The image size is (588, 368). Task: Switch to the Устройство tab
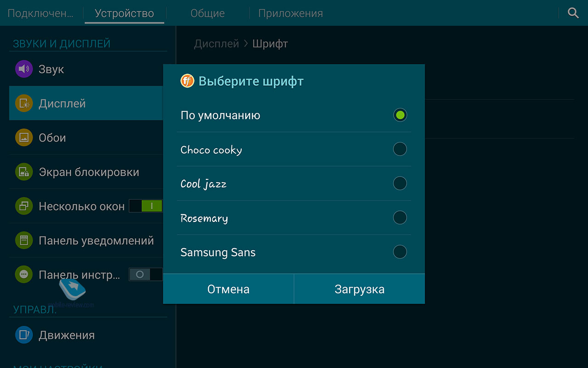[x=124, y=13]
